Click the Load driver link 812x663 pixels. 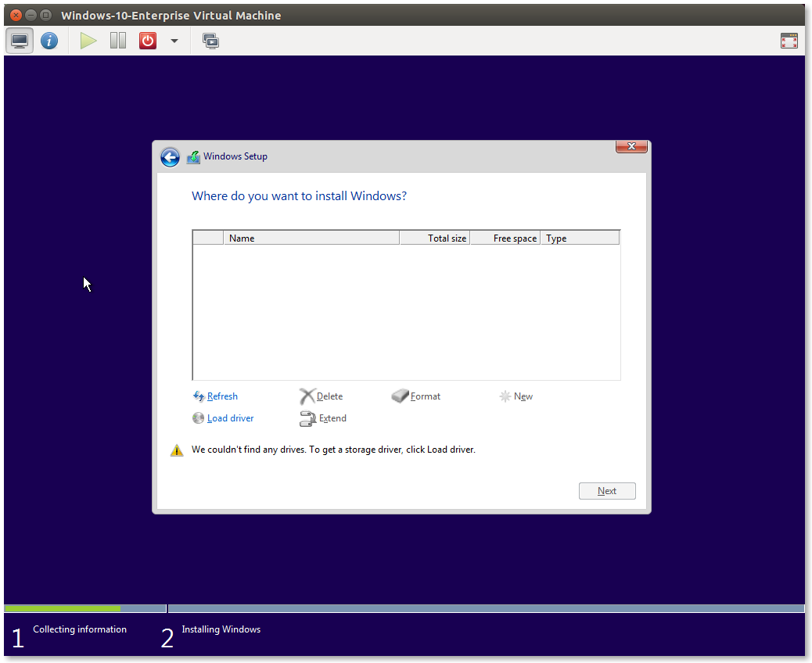(231, 418)
